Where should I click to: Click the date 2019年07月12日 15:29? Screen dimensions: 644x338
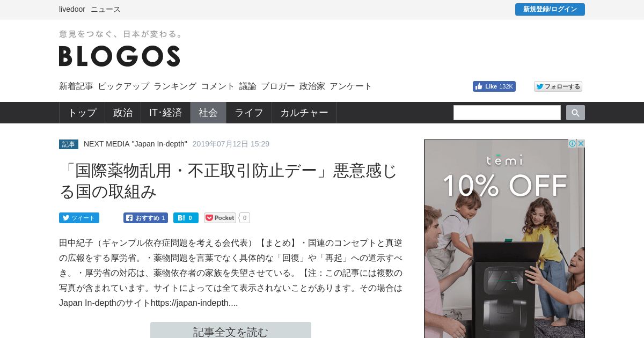pyautogui.click(x=231, y=144)
